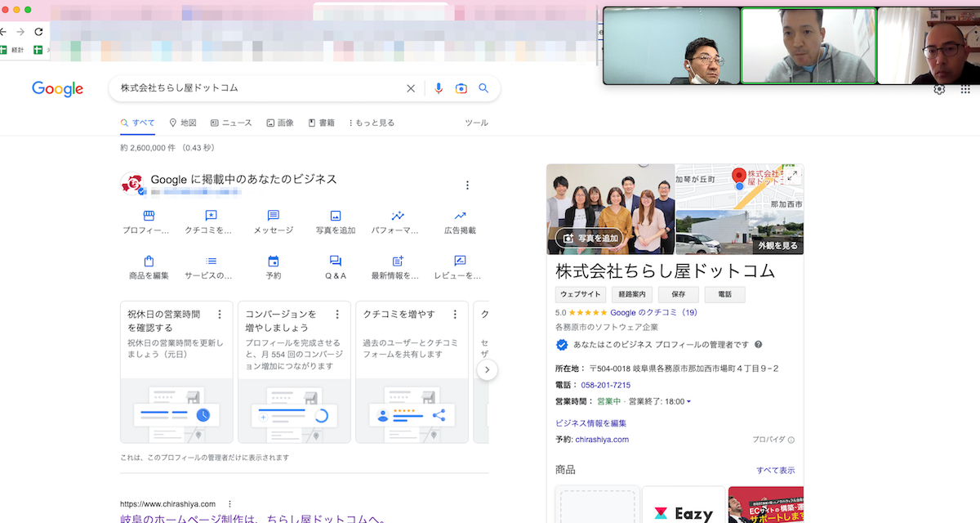The width and height of the screenshot is (980, 523).
Task: Click the magnifying glass search button
Action: click(x=483, y=88)
